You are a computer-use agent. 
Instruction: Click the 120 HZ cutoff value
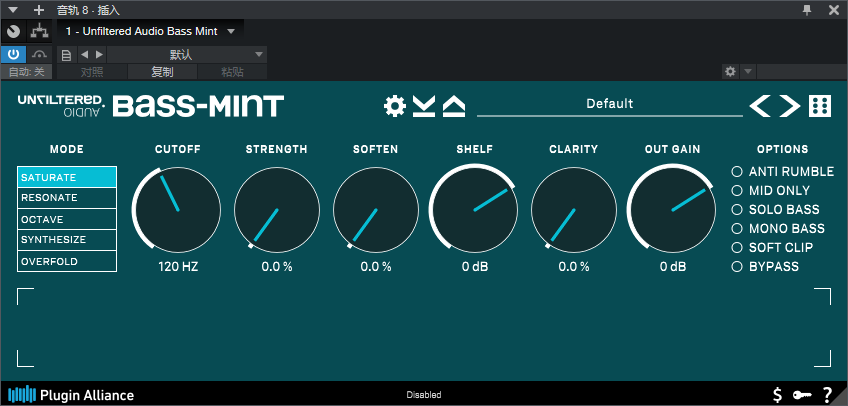pos(178,267)
